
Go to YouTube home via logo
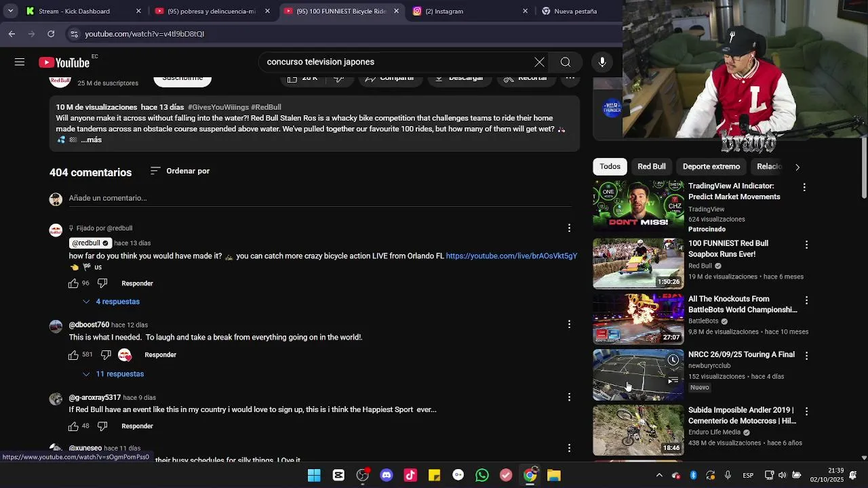click(x=64, y=62)
